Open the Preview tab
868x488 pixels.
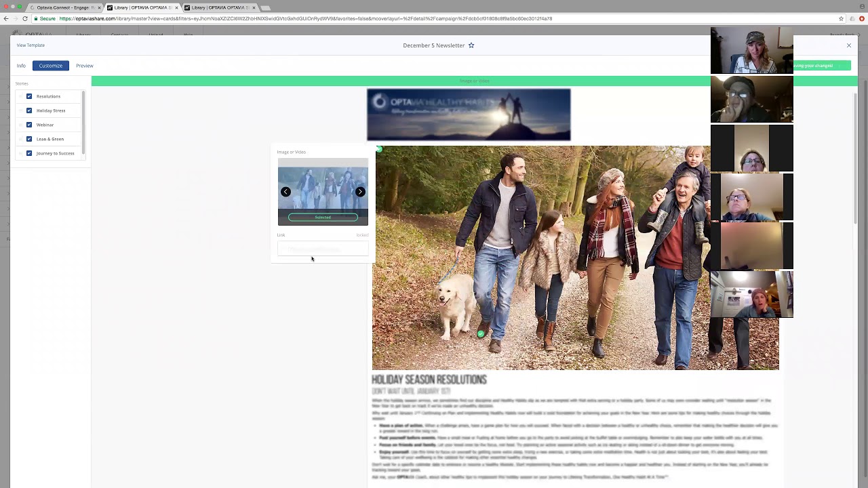85,66
